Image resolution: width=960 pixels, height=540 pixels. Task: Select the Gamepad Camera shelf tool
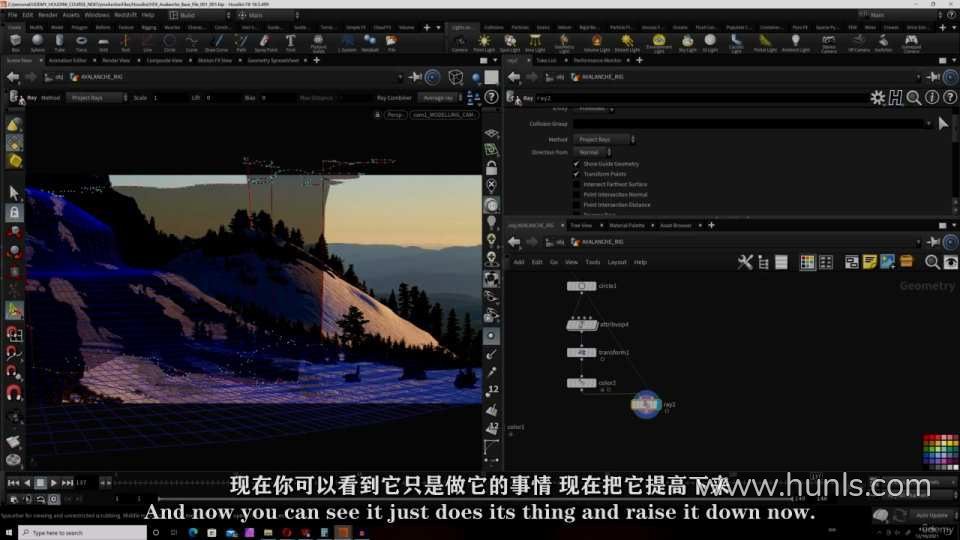click(911, 42)
